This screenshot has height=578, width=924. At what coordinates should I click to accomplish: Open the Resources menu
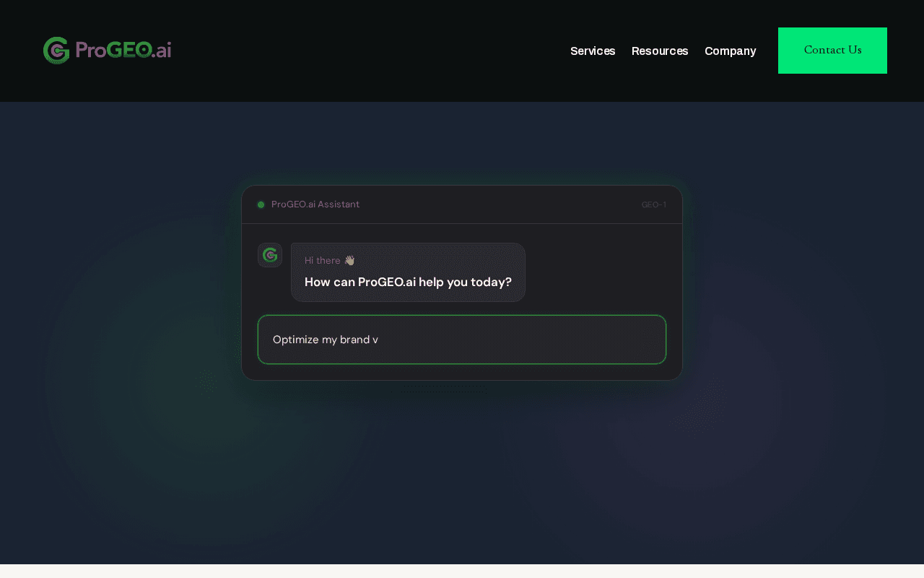click(x=660, y=51)
